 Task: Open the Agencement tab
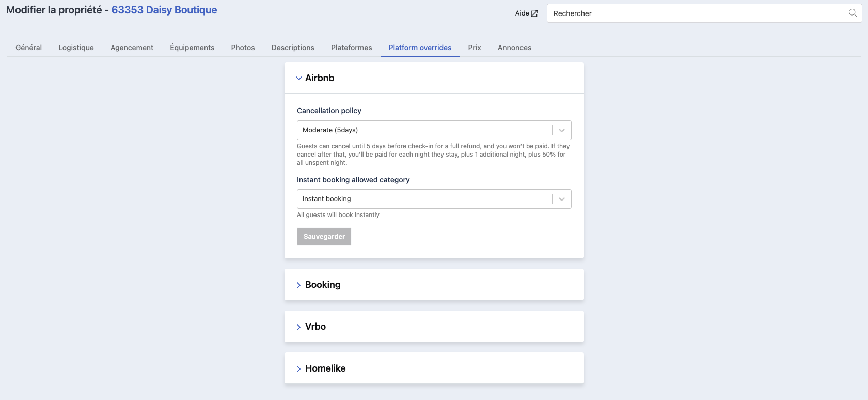tap(132, 48)
